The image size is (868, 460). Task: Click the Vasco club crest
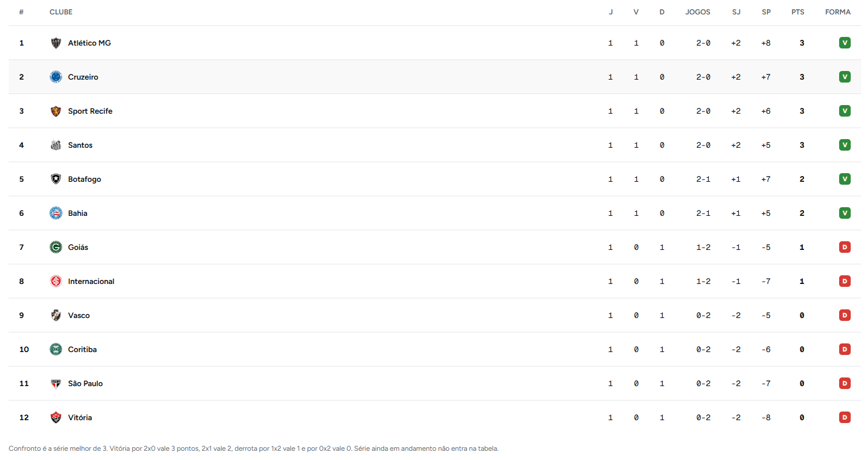55,315
